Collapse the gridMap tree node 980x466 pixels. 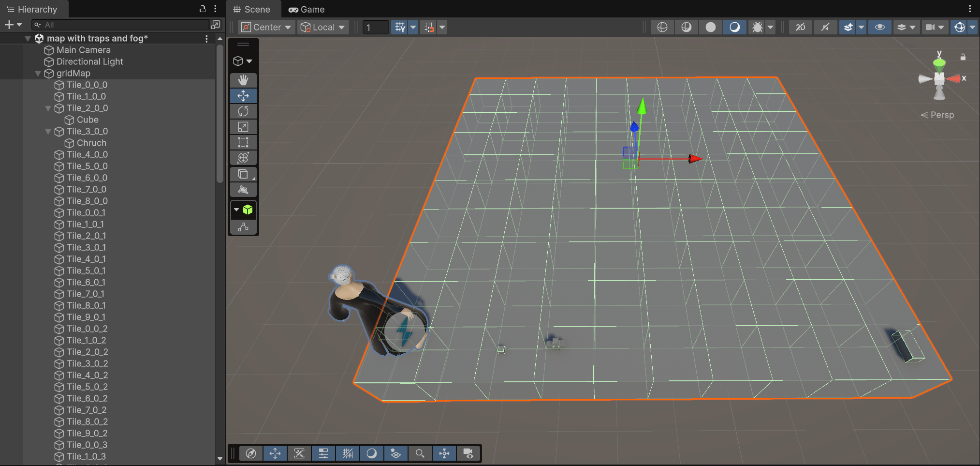pyautogui.click(x=38, y=74)
